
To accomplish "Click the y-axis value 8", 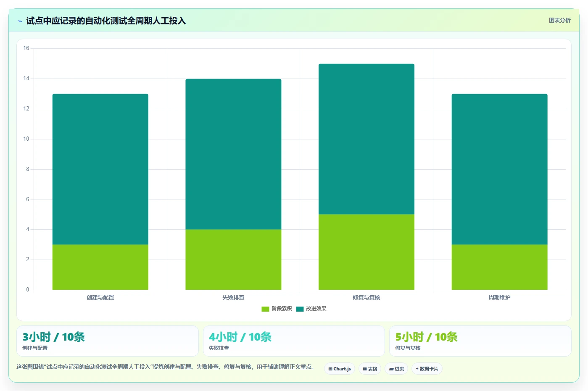I will point(28,169).
